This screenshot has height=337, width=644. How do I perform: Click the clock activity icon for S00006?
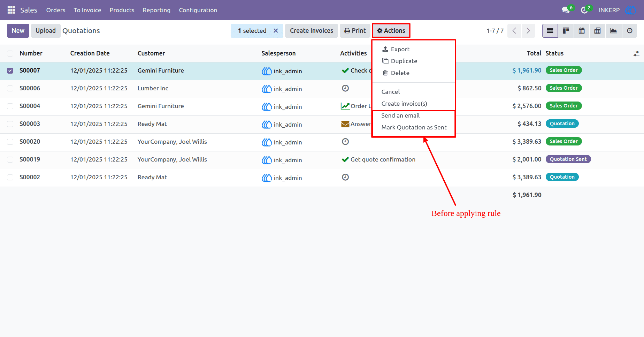tap(345, 88)
